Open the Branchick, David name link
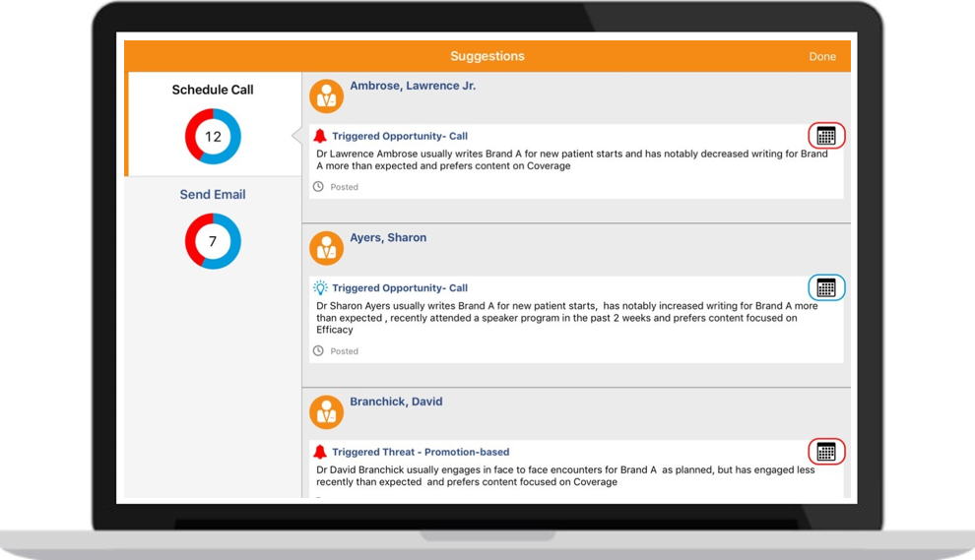 396,403
